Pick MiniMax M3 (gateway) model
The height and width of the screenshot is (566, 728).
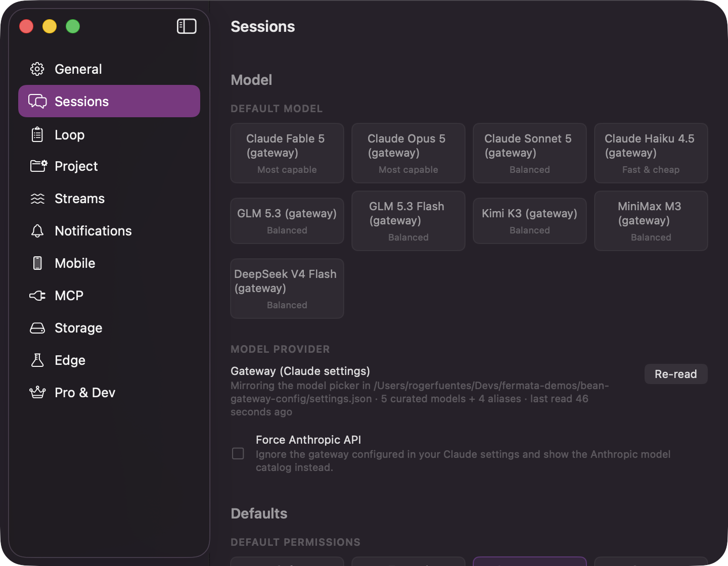click(x=651, y=221)
